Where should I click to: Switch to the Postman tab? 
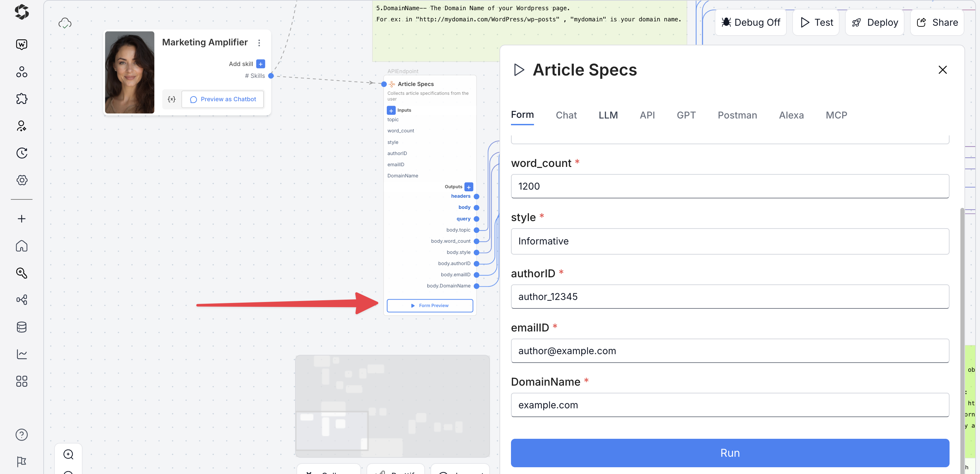[737, 115]
